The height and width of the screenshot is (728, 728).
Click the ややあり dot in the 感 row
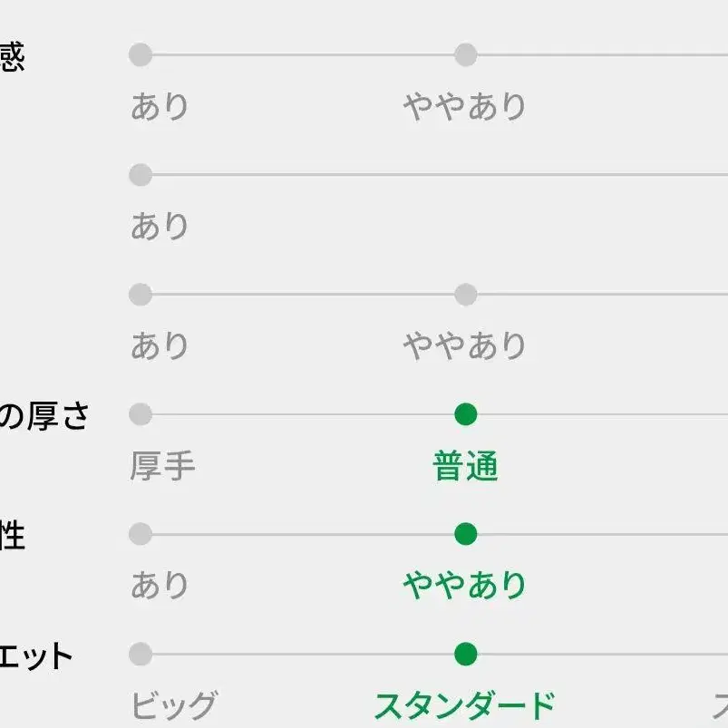click(x=465, y=55)
